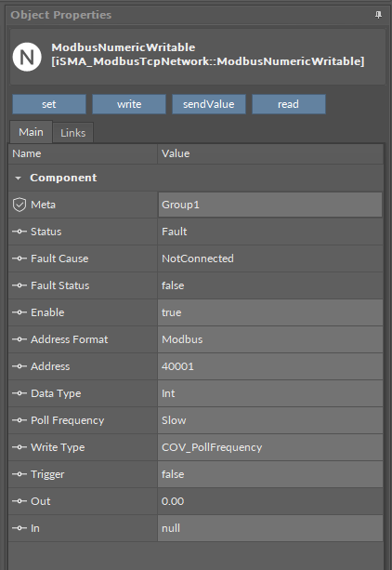Screen dimensions: 392x570
Task: Click the Address field showing 40001
Action: tap(270, 366)
